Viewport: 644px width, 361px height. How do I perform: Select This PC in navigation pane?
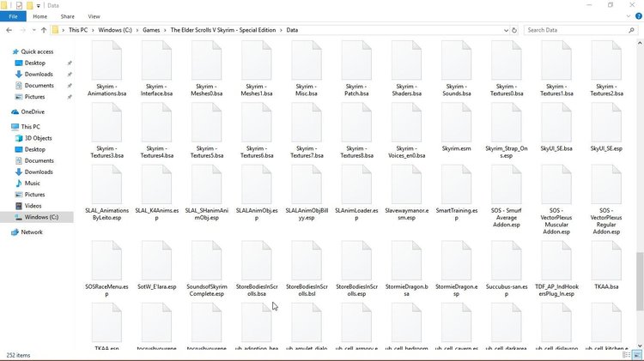coord(30,127)
